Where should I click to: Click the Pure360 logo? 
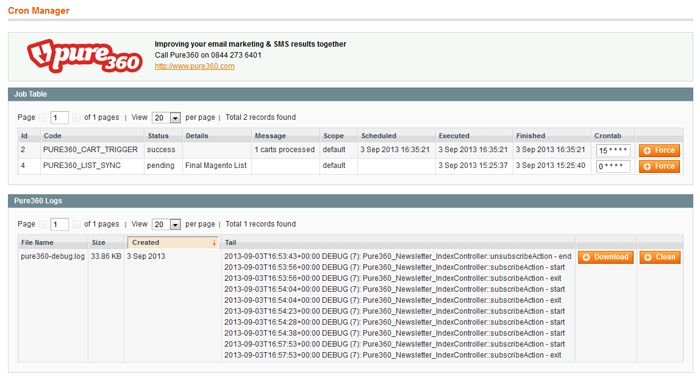click(84, 56)
